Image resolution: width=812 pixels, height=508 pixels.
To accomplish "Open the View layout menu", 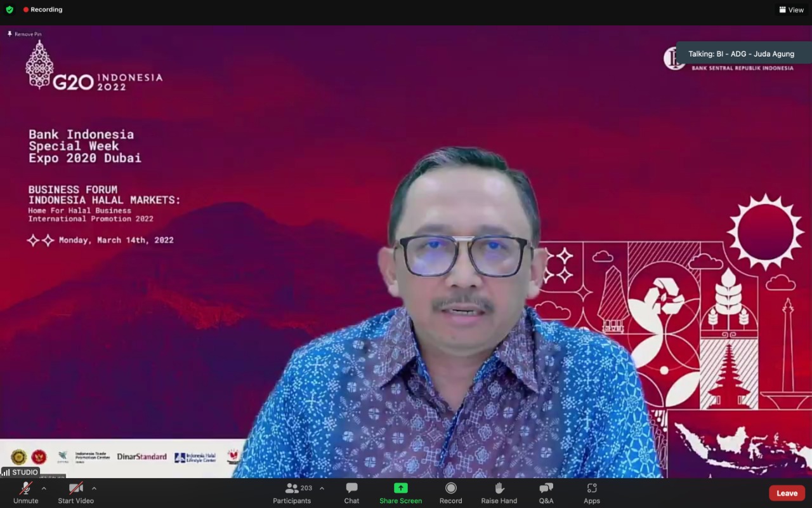I will click(791, 10).
